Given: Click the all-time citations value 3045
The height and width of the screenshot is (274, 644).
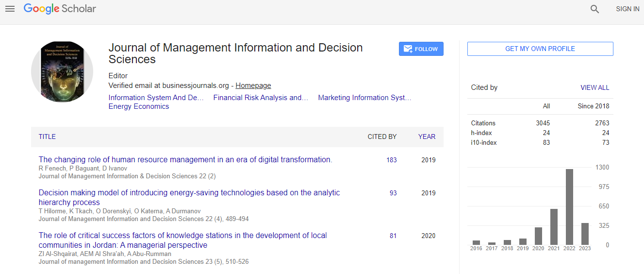Looking at the screenshot, I should 543,123.
